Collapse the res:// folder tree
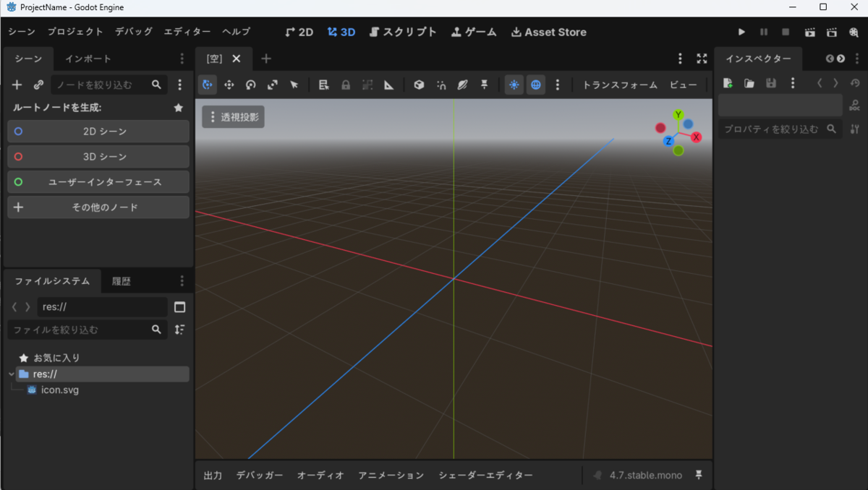The image size is (868, 490). pos(11,374)
